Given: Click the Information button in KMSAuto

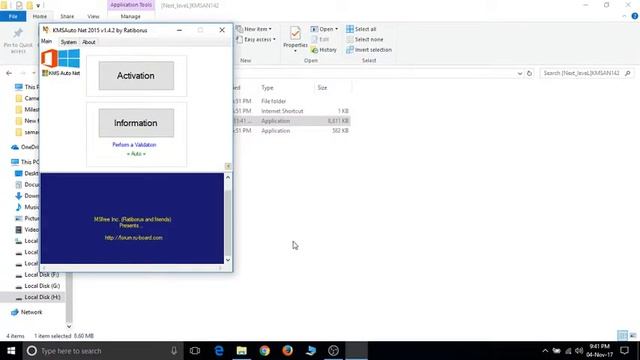Looking at the screenshot, I should coord(136,123).
